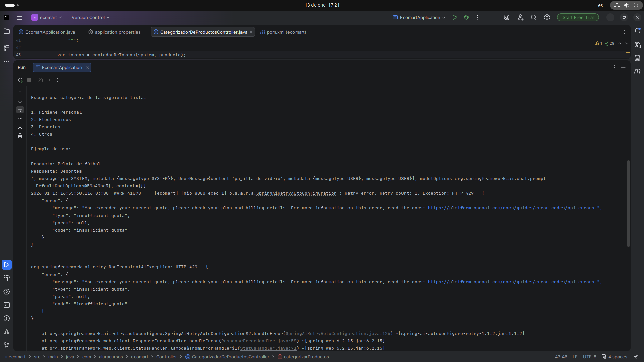The width and height of the screenshot is (644, 362).
Task: Open the Version Control dropdown
Action: [x=91, y=17]
